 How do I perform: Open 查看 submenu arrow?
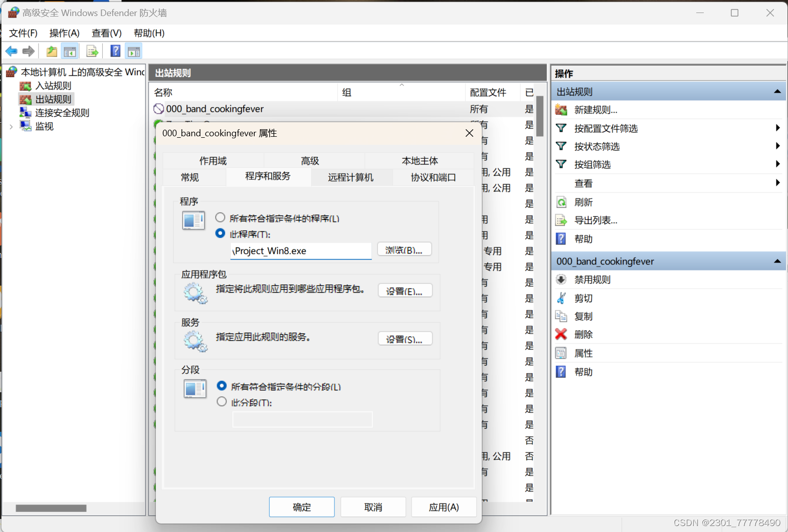[x=777, y=183]
